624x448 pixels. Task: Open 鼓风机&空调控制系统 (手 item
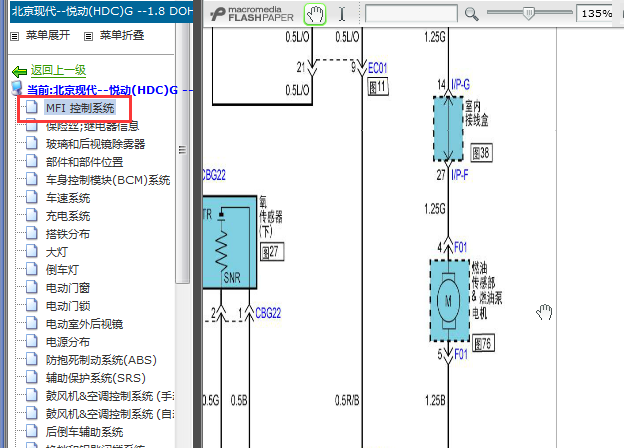click(x=110, y=396)
